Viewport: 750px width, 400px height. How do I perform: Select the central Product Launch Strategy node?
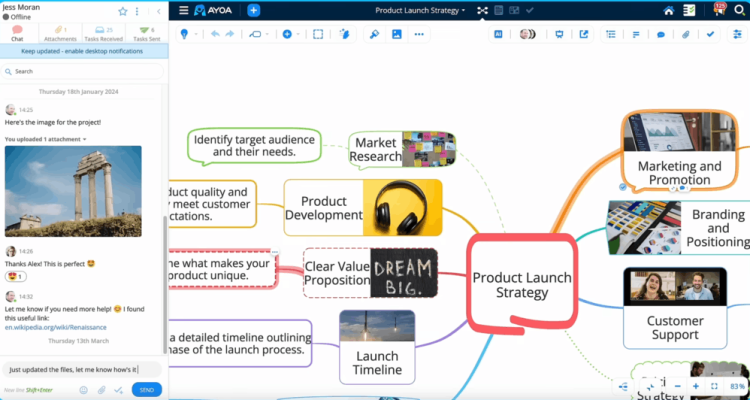pos(522,284)
